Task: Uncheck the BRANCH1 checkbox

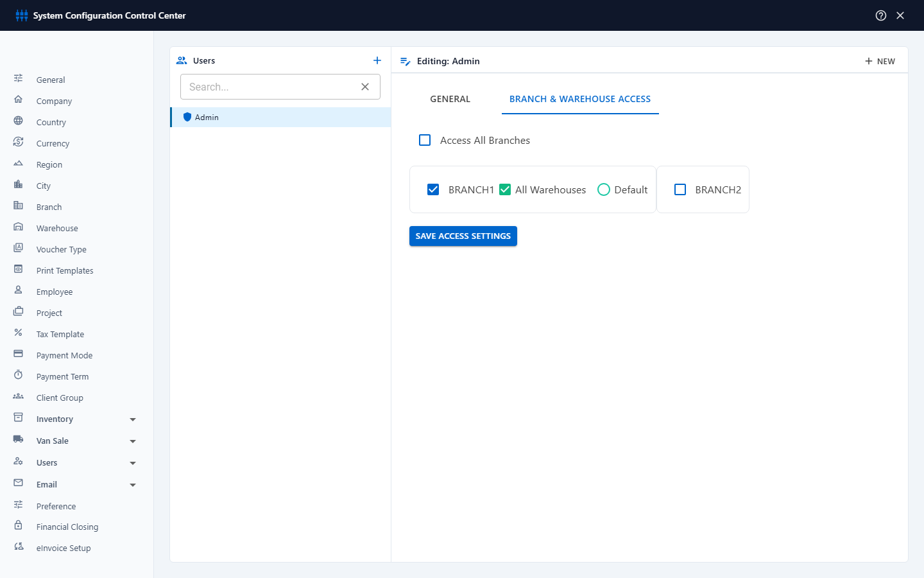Action: (x=433, y=189)
